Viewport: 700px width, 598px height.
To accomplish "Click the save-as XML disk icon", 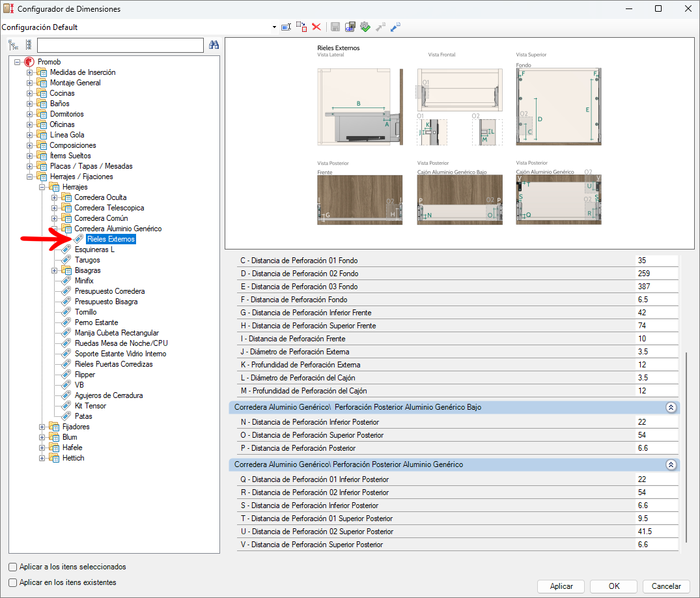I will tap(350, 27).
